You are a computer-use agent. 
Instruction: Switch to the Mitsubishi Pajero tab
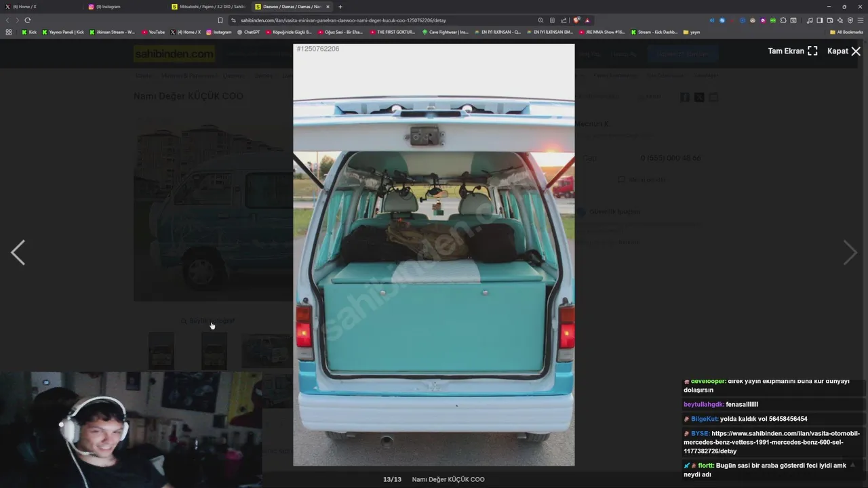[x=209, y=7]
